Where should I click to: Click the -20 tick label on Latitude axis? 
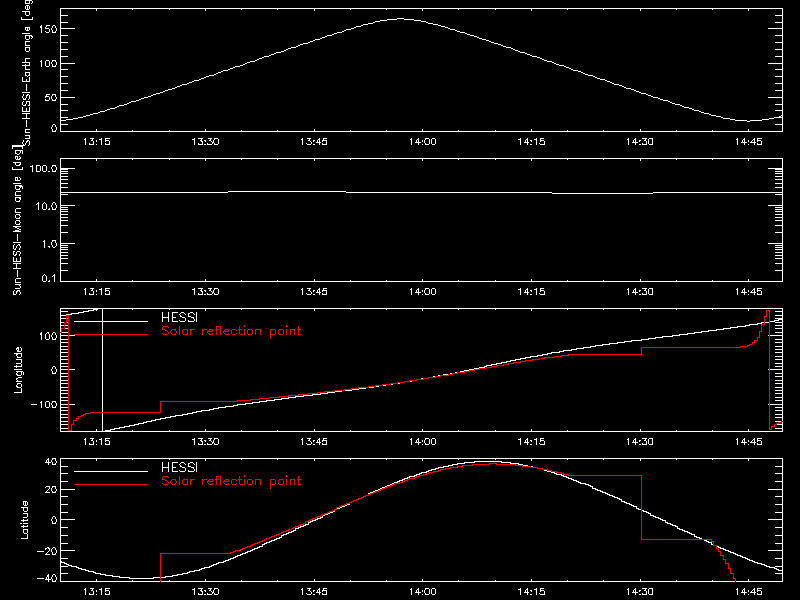pos(47,551)
